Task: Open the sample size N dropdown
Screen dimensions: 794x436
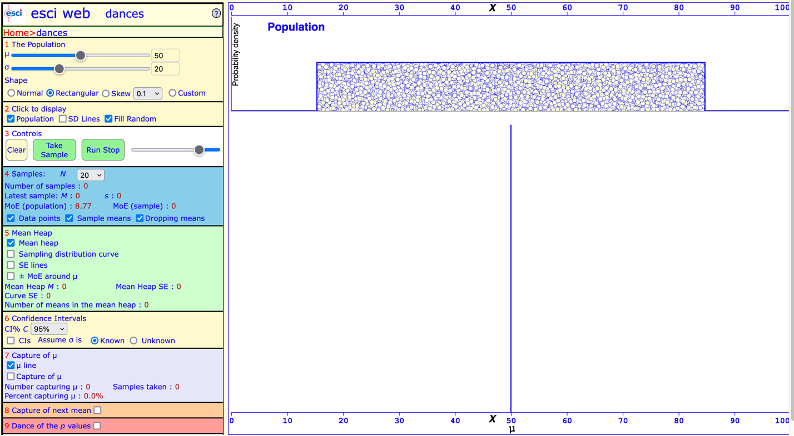Action: coord(91,174)
